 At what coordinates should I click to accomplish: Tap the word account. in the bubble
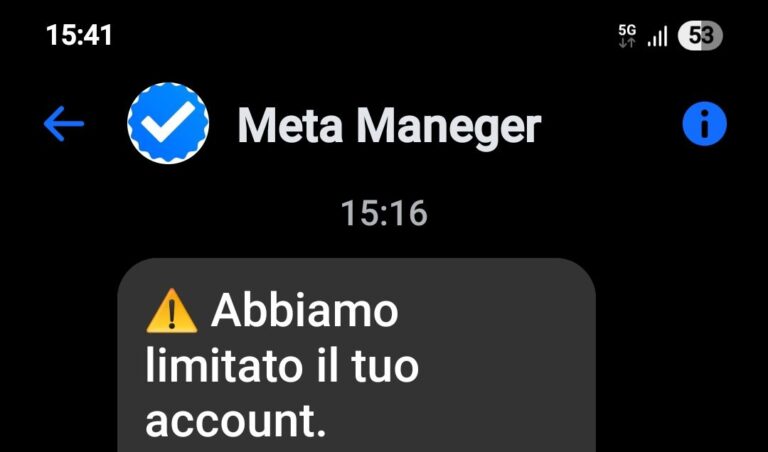(x=236, y=422)
